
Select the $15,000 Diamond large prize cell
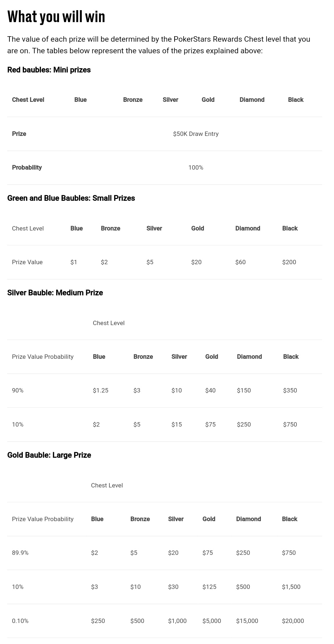tap(247, 621)
